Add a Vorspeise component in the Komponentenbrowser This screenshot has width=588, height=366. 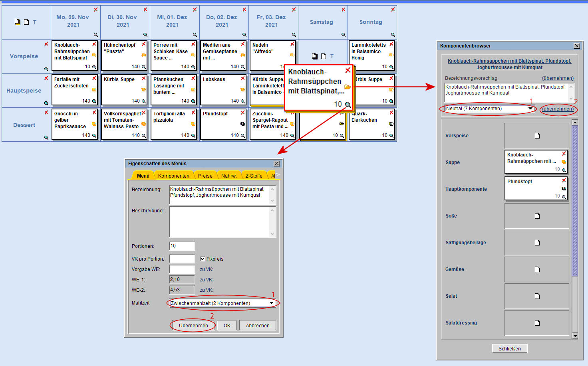(537, 136)
